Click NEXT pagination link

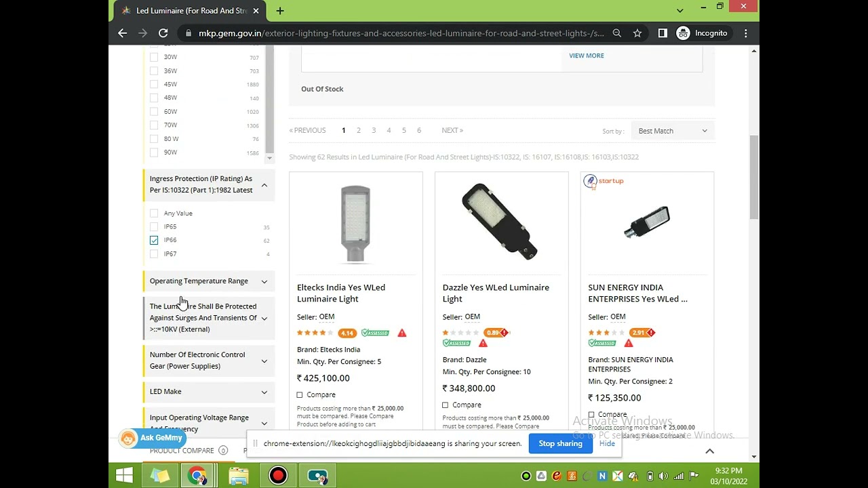[x=452, y=130]
